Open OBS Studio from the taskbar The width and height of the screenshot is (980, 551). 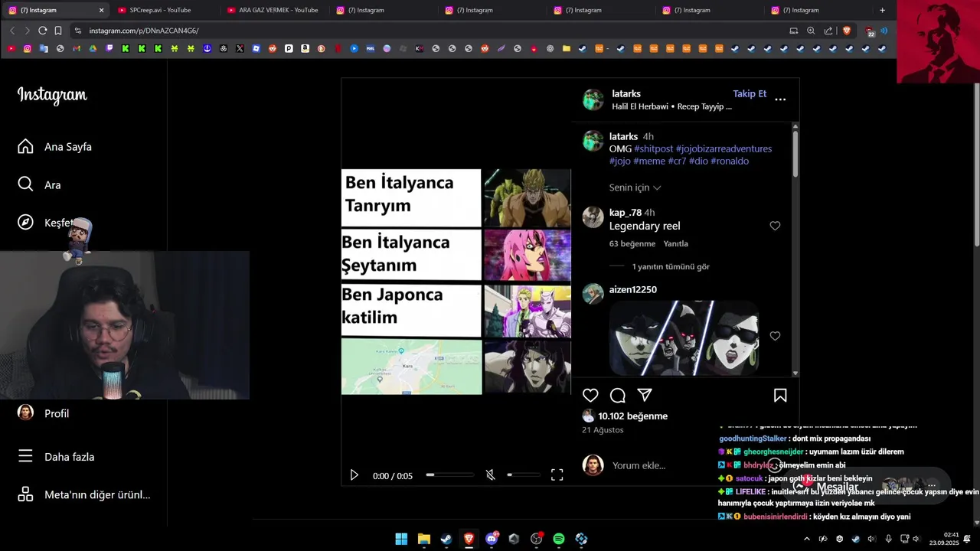(x=536, y=539)
